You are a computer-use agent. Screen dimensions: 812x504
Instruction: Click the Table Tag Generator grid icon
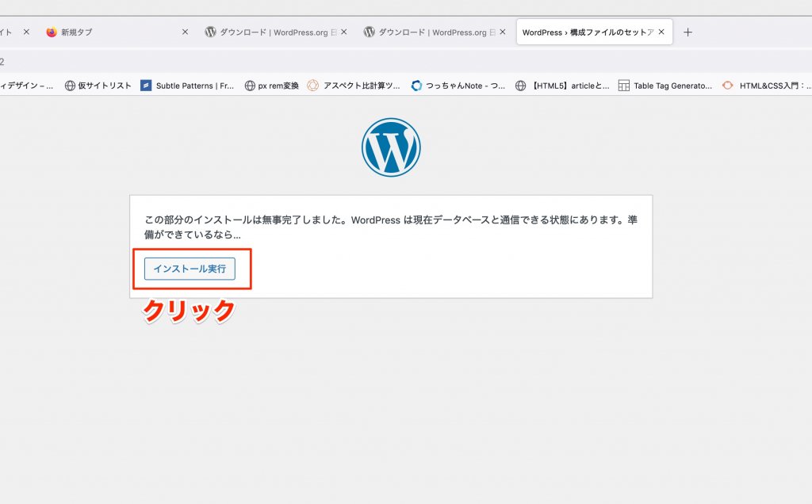(624, 86)
